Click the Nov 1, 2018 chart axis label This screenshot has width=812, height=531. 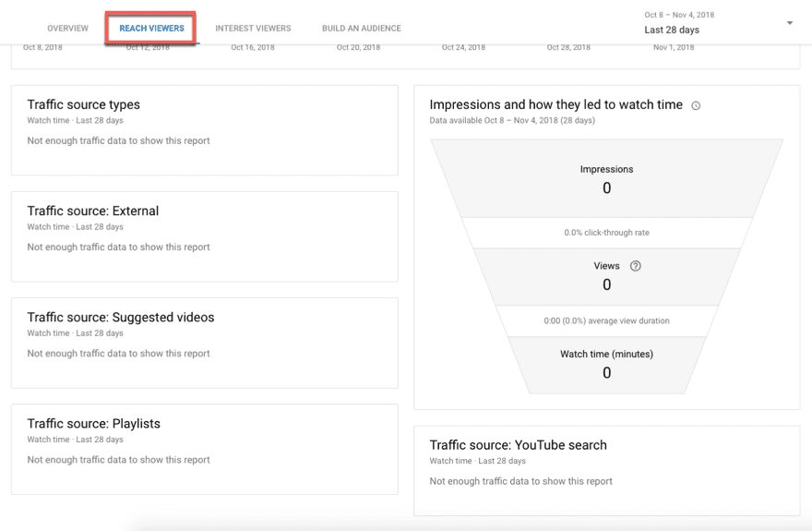(674, 47)
